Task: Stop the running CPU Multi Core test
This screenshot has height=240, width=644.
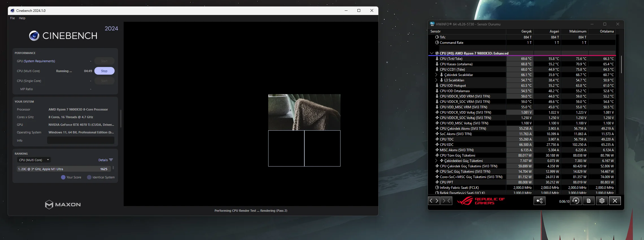Action: 104,71
